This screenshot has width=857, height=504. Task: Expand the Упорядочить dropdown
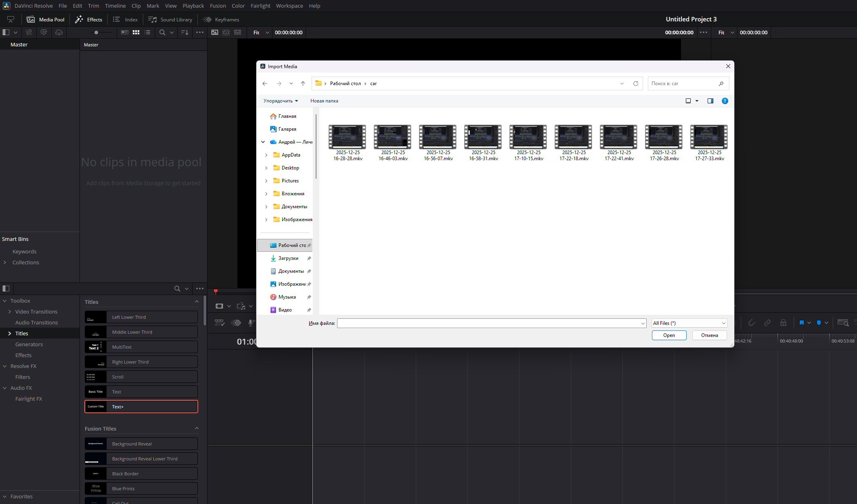click(x=281, y=101)
